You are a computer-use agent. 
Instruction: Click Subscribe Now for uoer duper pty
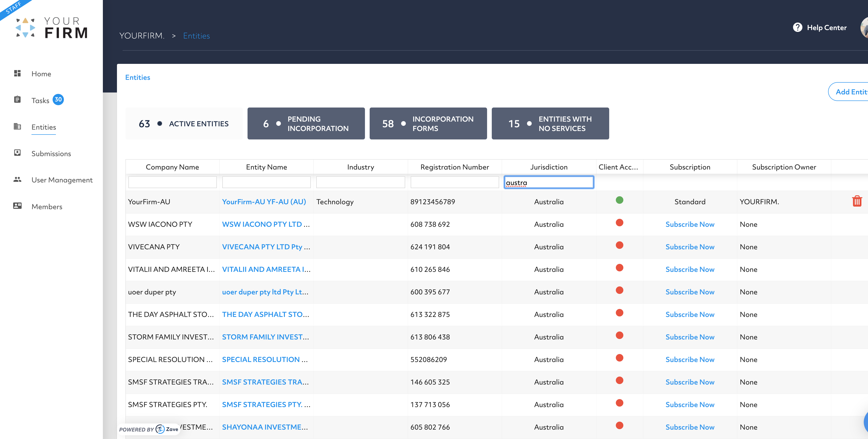(x=690, y=292)
